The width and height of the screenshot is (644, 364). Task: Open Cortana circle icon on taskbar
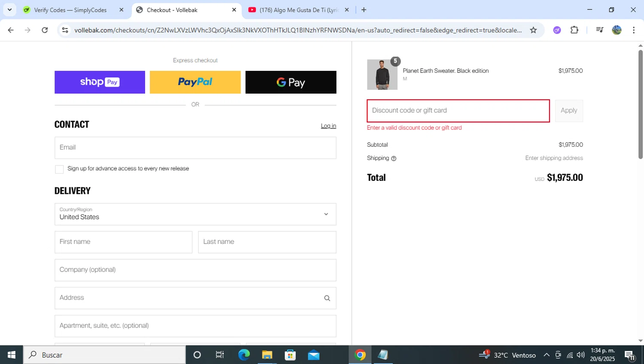pyautogui.click(x=197, y=355)
